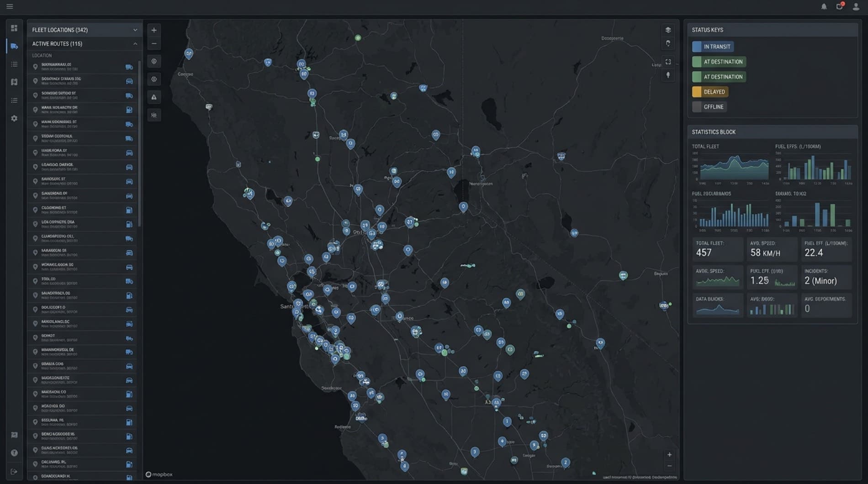Open the messages icon above the help icon
The image size is (868, 484).
point(14,435)
